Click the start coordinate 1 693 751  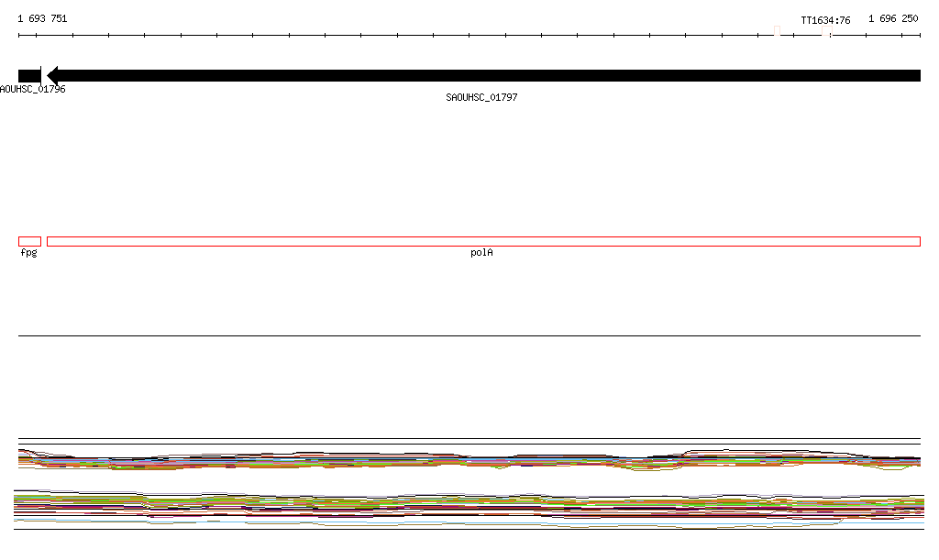tap(42, 18)
